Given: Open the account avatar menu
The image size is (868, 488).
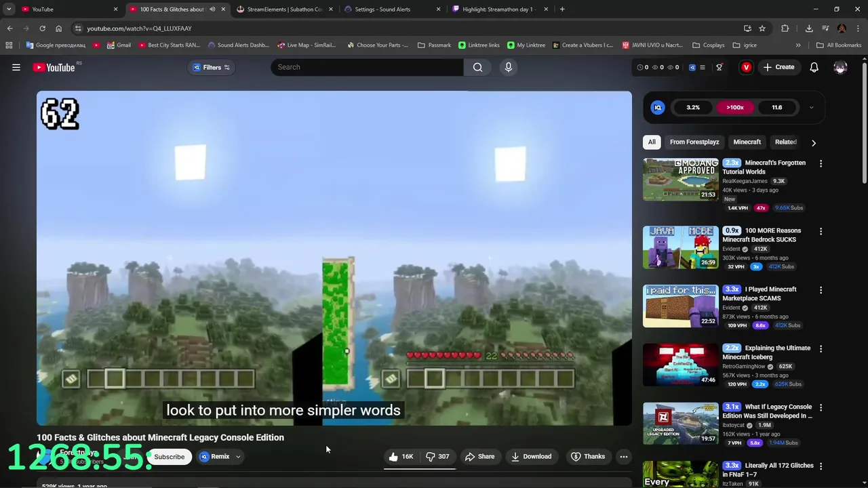Looking at the screenshot, I should [x=840, y=67].
